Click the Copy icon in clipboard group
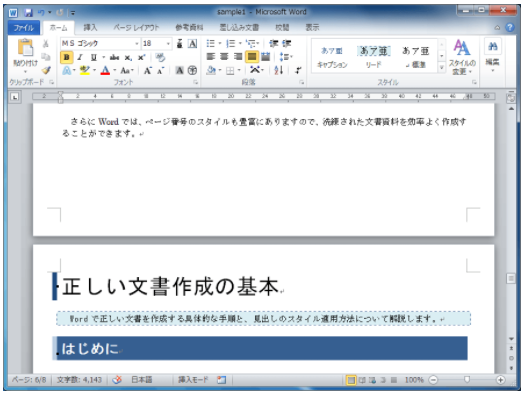 tap(46, 57)
